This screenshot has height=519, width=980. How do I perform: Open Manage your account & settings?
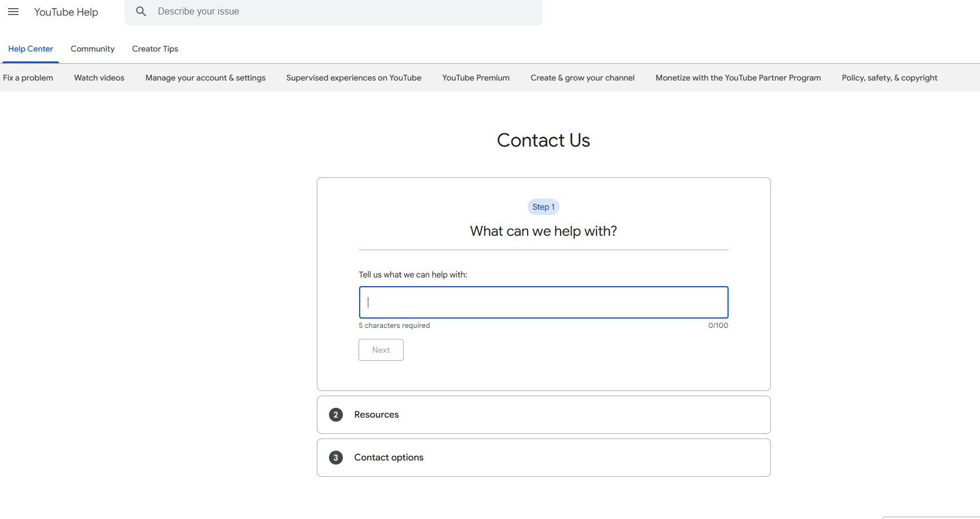pyautogui.click(x=206, y=78)
